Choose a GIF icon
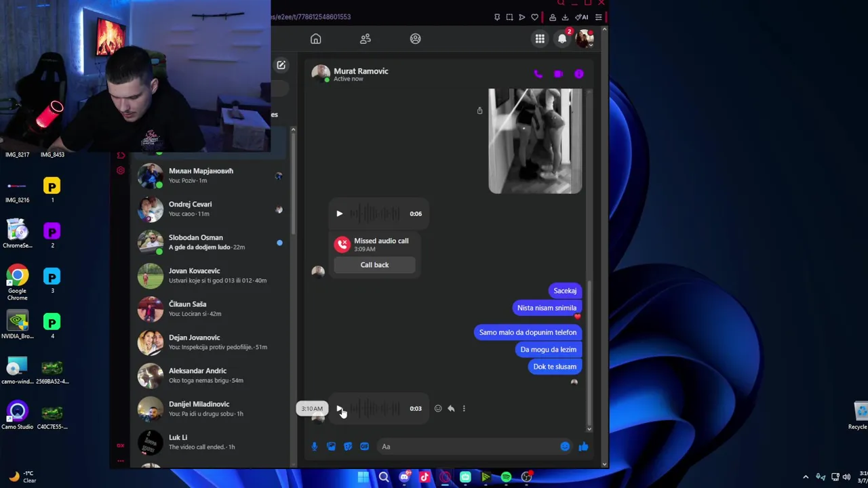Viewport: 868px width, 488px height. (x=364, y=447)
